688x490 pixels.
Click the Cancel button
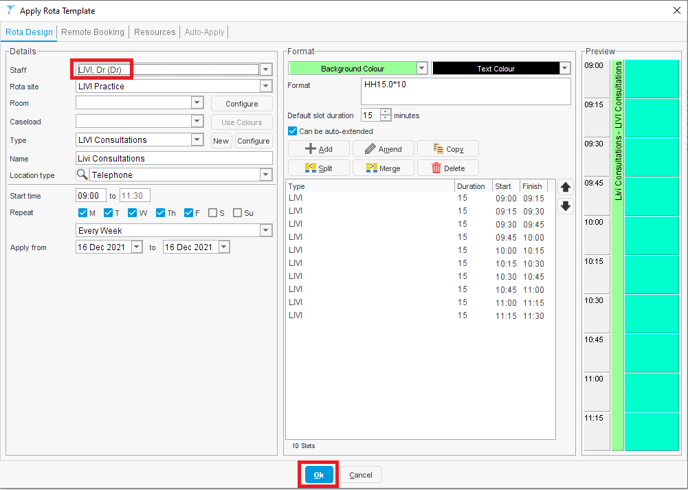pos(360,475)
